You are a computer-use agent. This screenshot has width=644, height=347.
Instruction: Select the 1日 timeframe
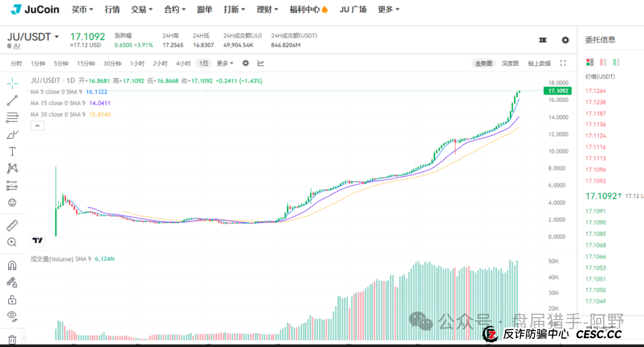203,63
